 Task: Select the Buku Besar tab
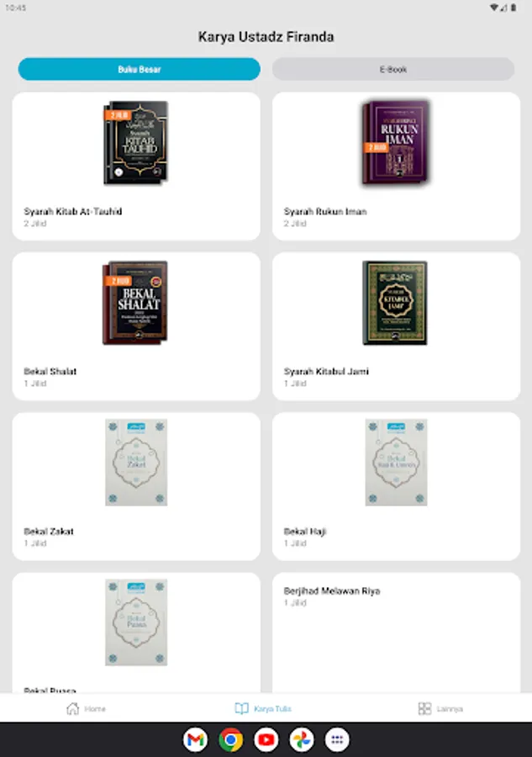tap(139, 69)
